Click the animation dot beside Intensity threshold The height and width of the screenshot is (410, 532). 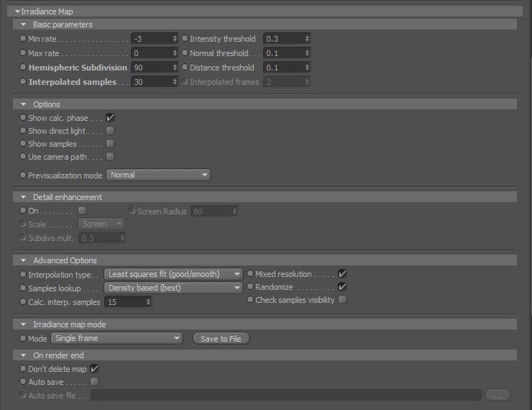[x=185, y=38]
